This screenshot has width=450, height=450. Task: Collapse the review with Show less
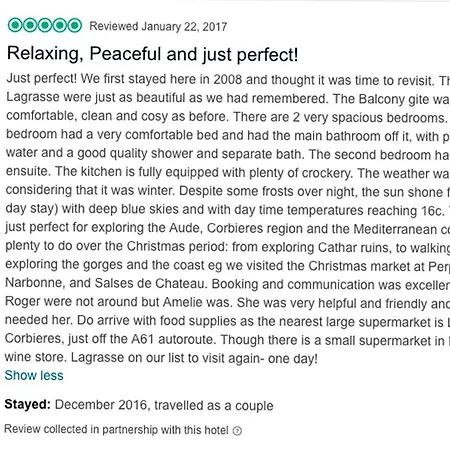34,375
